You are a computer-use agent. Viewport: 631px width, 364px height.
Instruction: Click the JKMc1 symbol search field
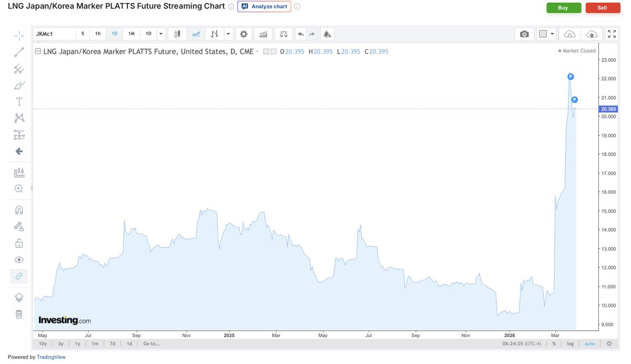coord(54,34)
